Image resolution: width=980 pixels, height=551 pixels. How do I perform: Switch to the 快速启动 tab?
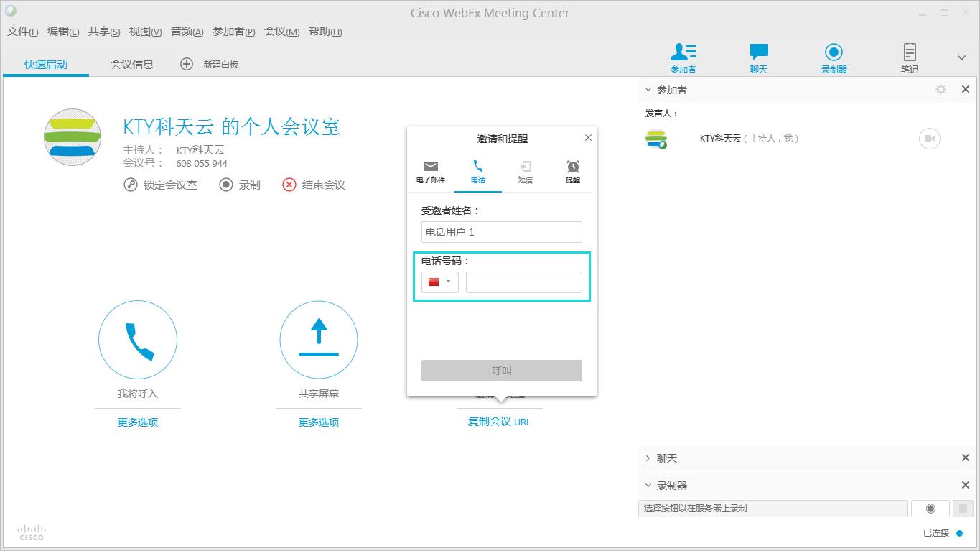(46, 64)
